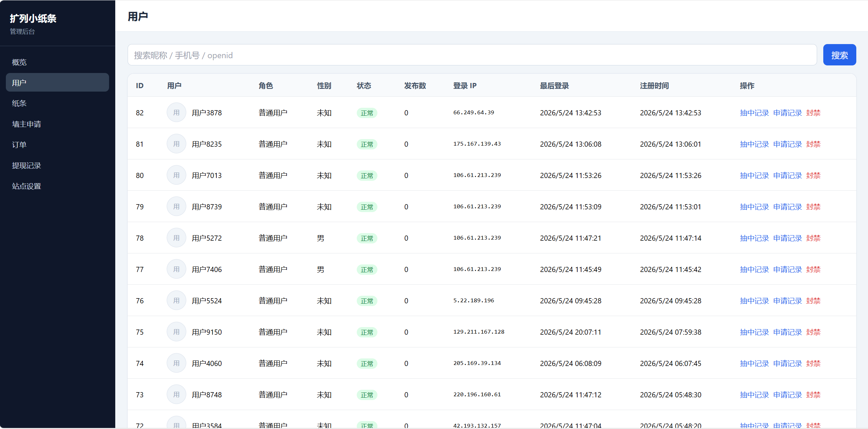
Task: Open 站点设置 in sidebar
Action: 57,186
